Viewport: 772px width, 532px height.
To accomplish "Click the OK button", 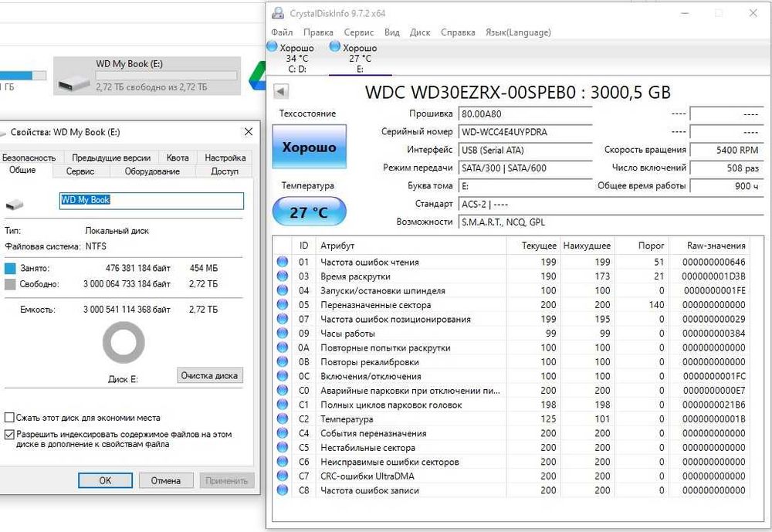I will (105, 480).
